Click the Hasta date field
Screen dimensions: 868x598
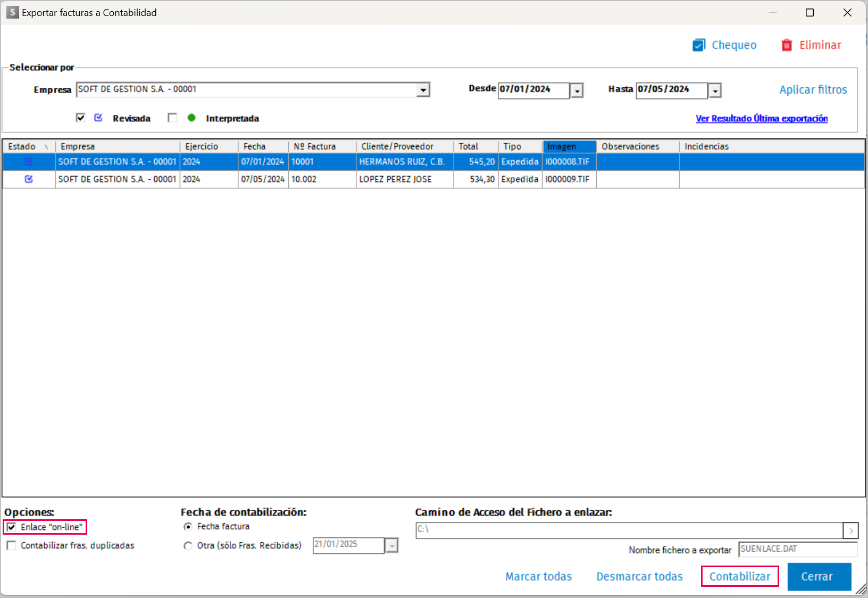click(672, 90)
